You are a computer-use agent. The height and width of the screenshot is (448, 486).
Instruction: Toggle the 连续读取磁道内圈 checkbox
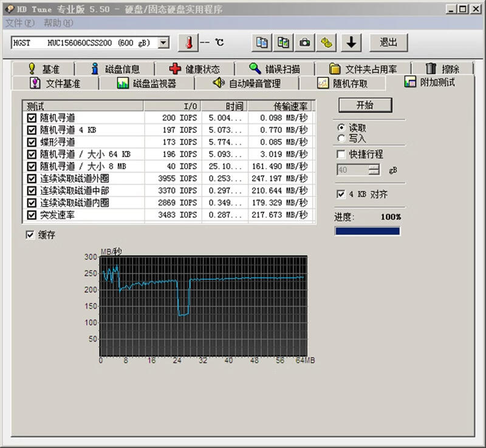point(32,203)
